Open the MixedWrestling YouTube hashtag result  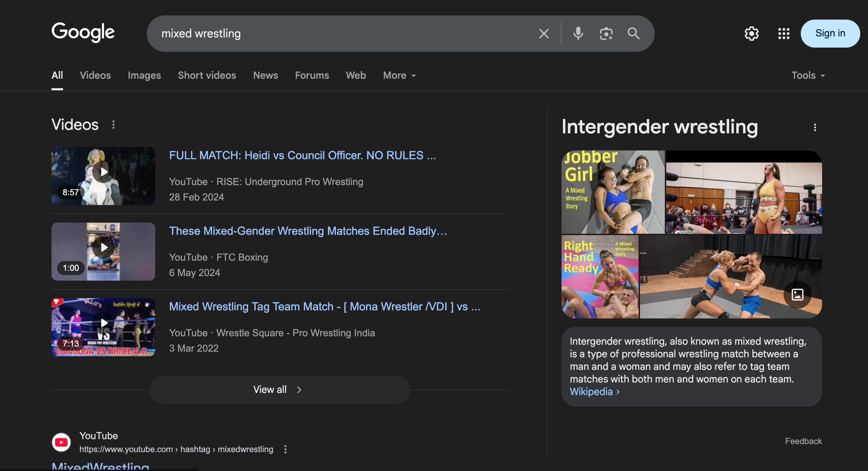pos(101,466)
